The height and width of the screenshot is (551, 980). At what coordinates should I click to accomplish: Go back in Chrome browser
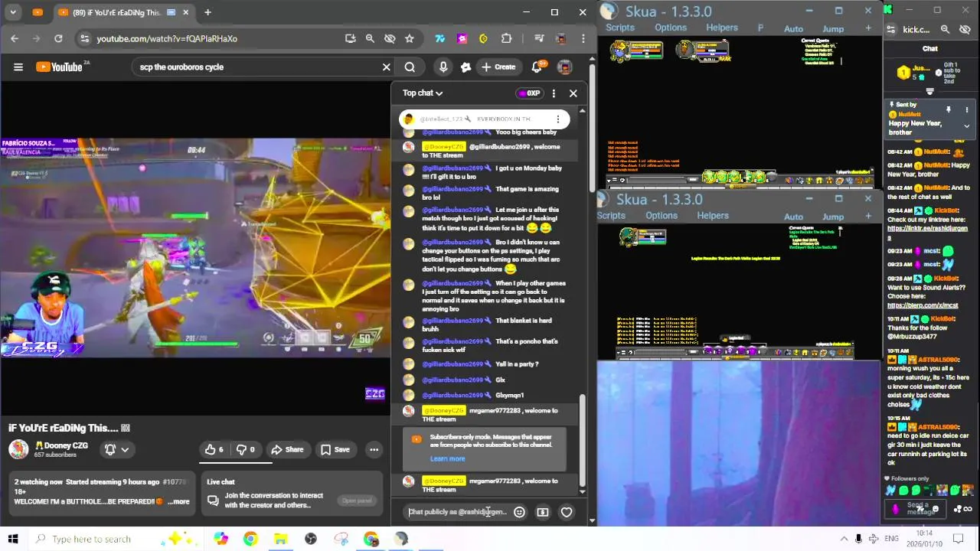tap(15, 38)
